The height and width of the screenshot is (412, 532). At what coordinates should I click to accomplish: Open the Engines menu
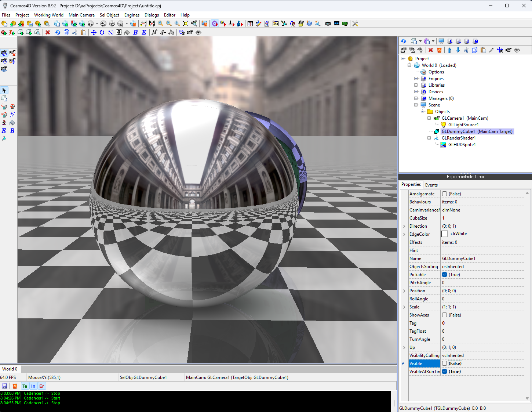click(x=132, y=15)
